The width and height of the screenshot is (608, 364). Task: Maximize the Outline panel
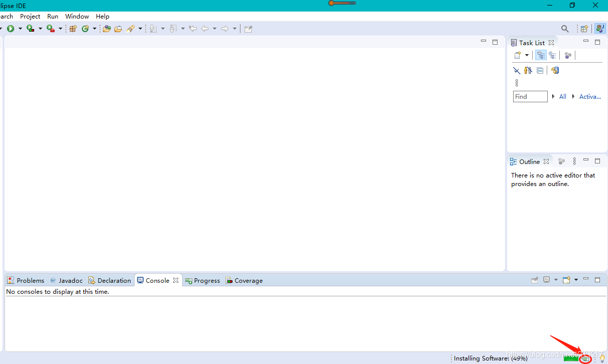click(597, 161)
